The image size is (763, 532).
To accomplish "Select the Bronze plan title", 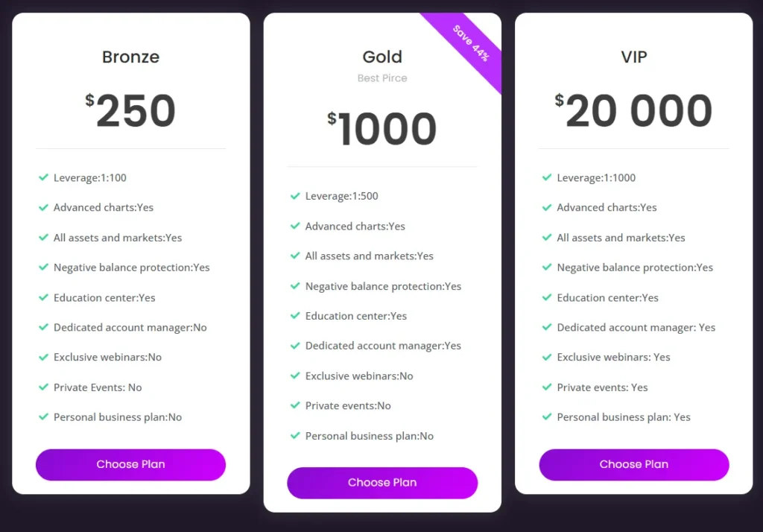I will [130, 57].
